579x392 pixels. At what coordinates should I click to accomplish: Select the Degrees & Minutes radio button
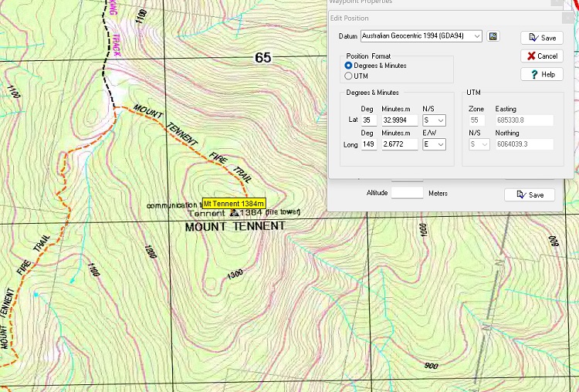[348, 66]
